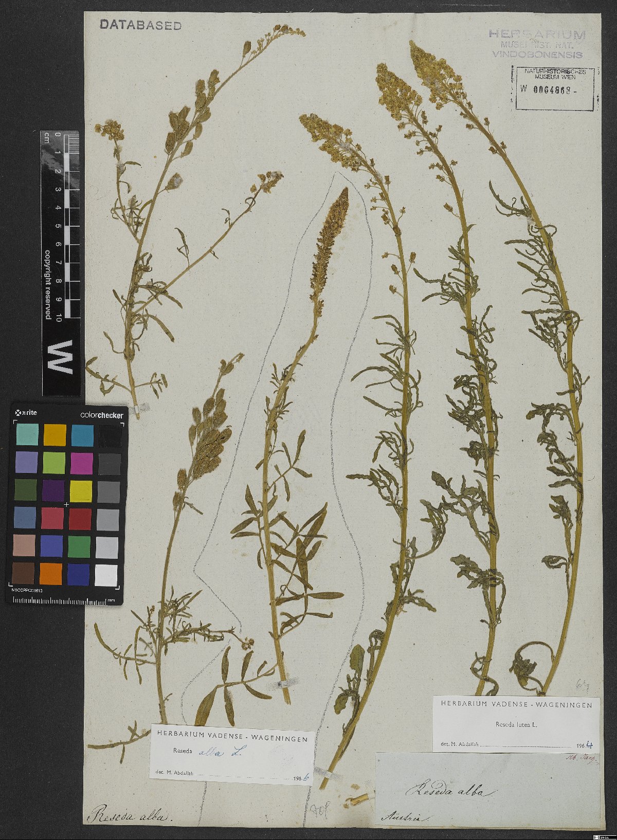This screenshot has height=840, width=617.
Task: Select the white swatch on the color checker
Action: click(x=106, y=575)
